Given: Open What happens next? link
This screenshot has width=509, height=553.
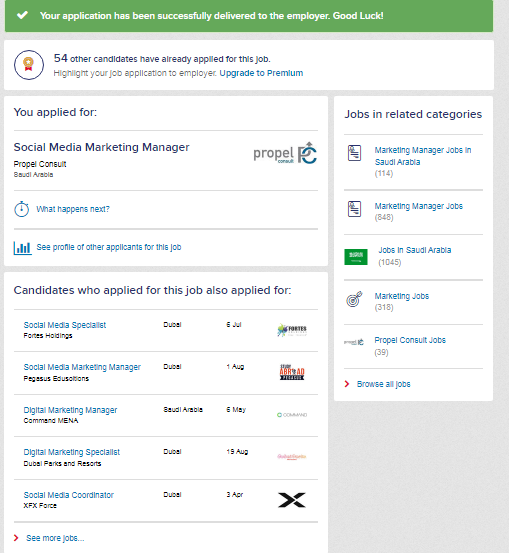Looking at the screenshot, I should point(73,209).
